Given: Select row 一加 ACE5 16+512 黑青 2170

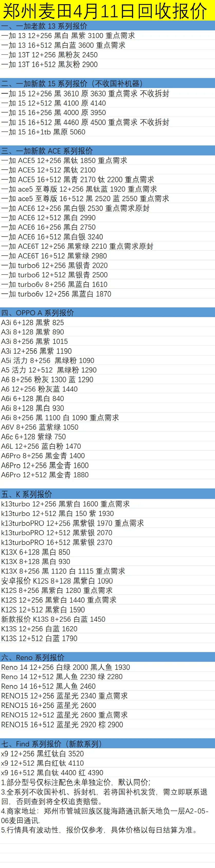Looking at the screenshot, I should point(107,179).
